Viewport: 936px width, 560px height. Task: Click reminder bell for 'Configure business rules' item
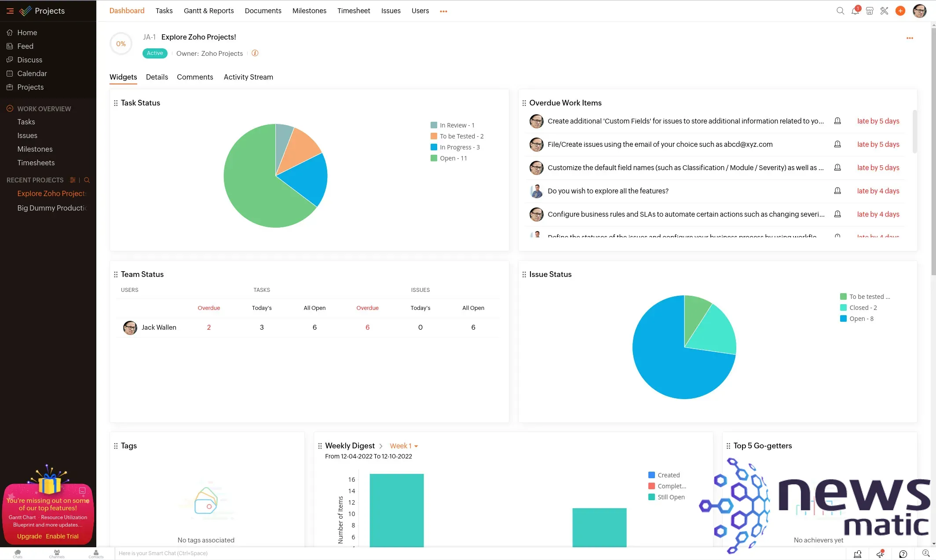(837, 214)
